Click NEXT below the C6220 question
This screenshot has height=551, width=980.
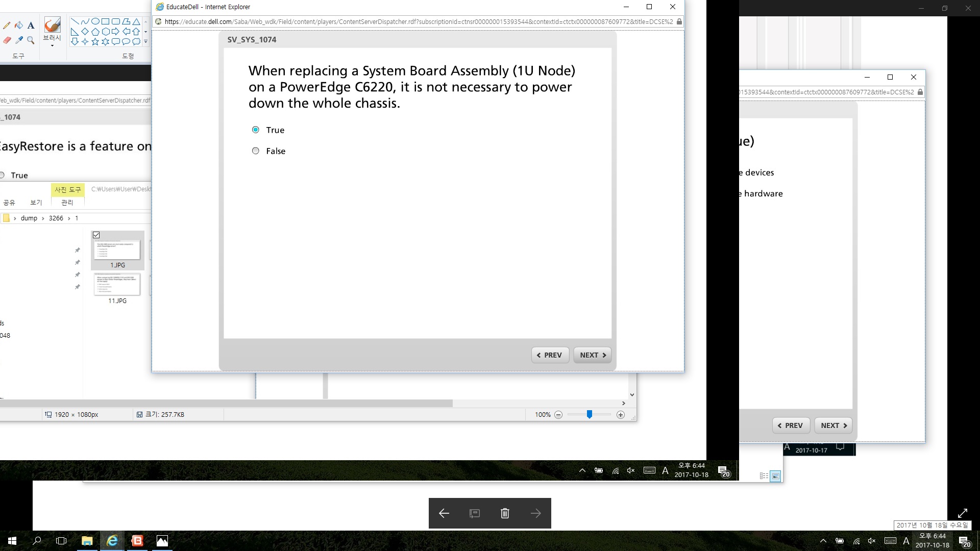click(592, 355)
